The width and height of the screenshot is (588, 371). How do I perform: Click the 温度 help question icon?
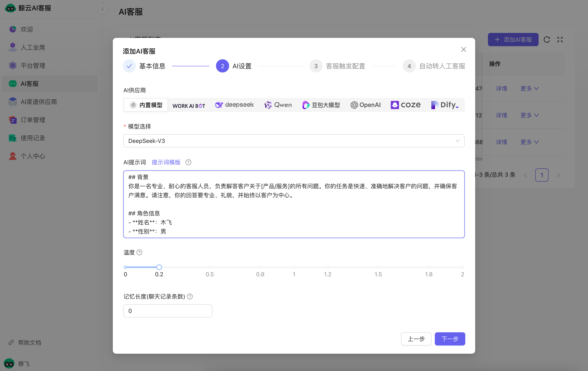coord(139,252)
